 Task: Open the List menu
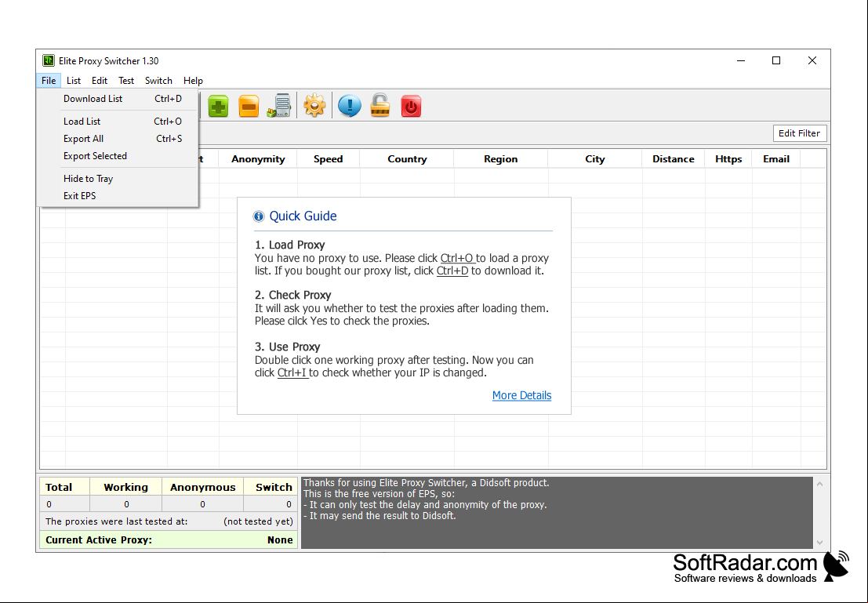[74, 80]
